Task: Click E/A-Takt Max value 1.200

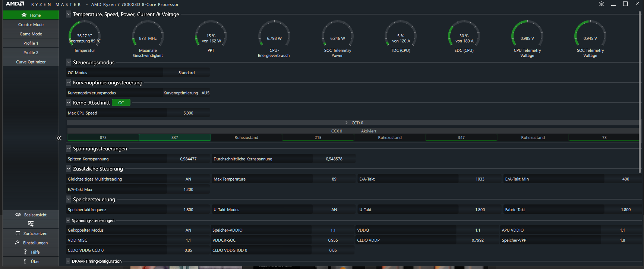Action: click(x=188, y=190)
